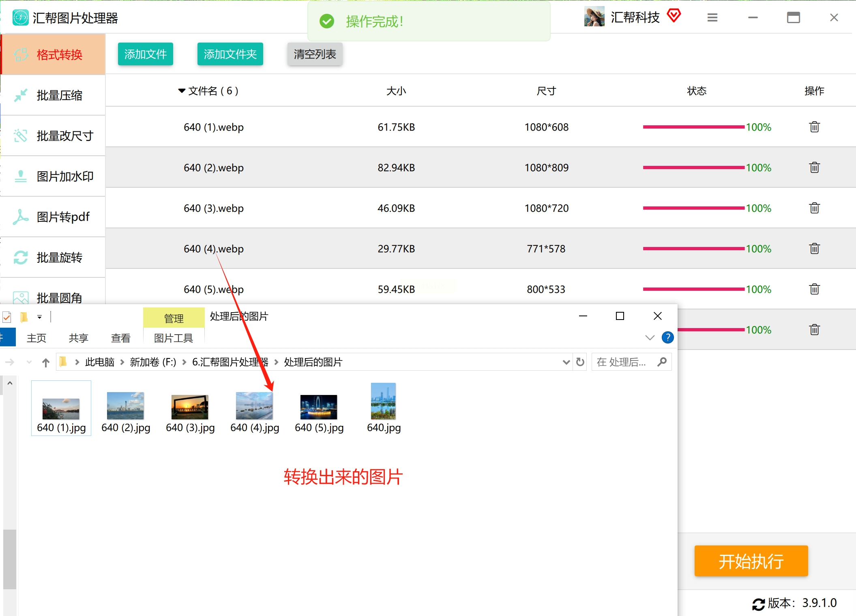Click the refresh icon beside version number
Screen dimensions: 856x616
[x=758, y=604]
